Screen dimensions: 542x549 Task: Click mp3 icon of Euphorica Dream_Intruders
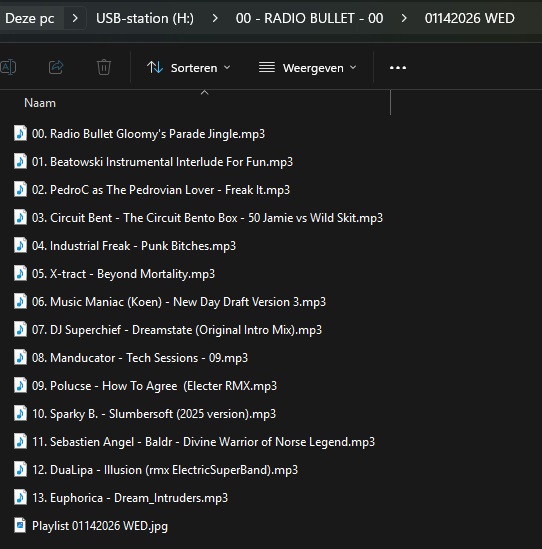pos(20,497)
